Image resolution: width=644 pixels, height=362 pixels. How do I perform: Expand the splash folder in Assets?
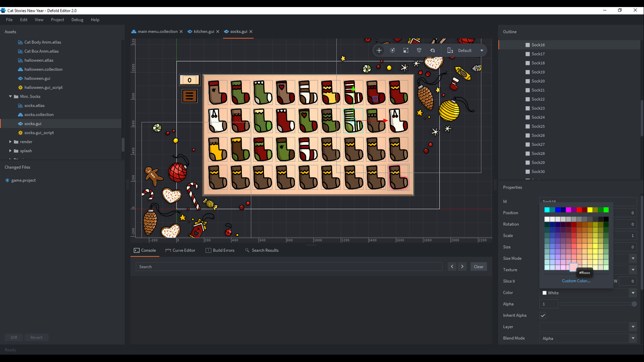[10, 150]
